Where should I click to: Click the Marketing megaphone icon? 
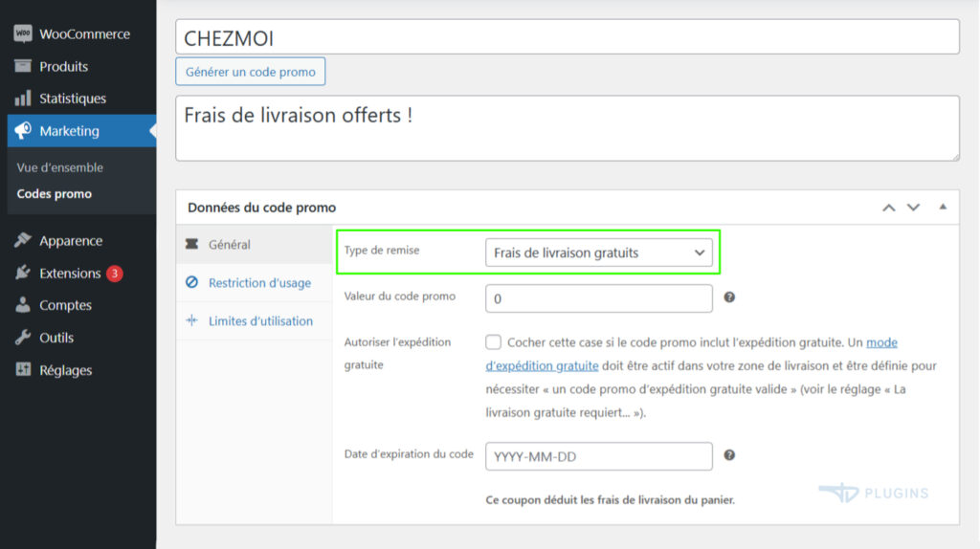23,131
